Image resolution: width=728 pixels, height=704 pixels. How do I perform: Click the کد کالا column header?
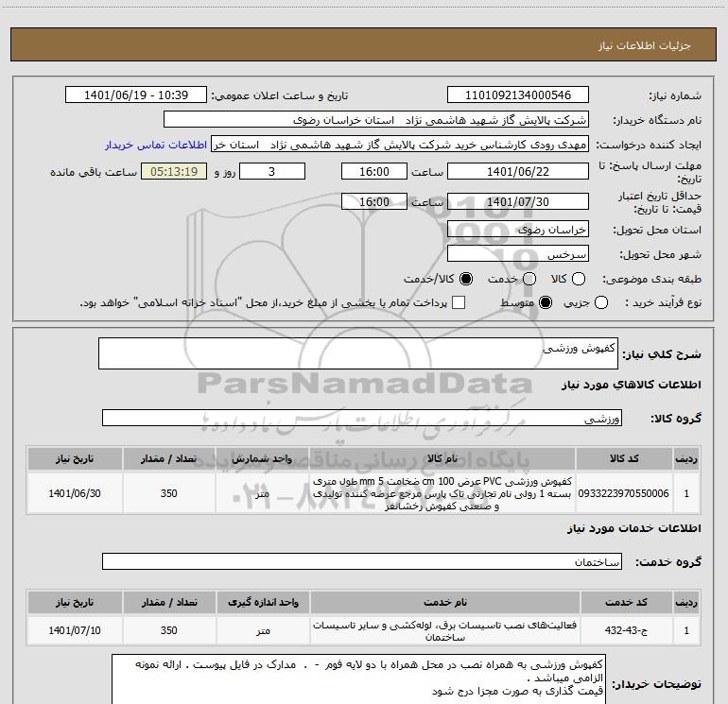point(624,459)
